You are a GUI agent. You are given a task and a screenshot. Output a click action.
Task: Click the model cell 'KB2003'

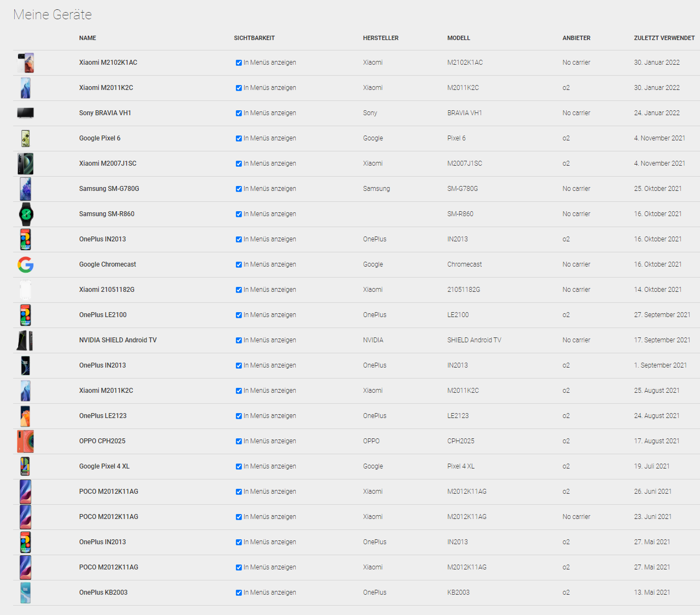click(x=458, y=593)
